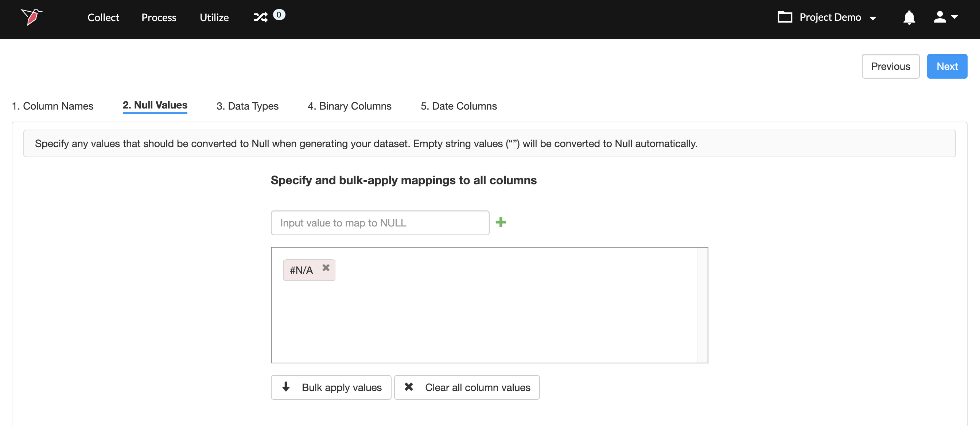Expand the Project Demo dropdown
The width and height of the screenshot is (980, 426).
pos(873,18)
